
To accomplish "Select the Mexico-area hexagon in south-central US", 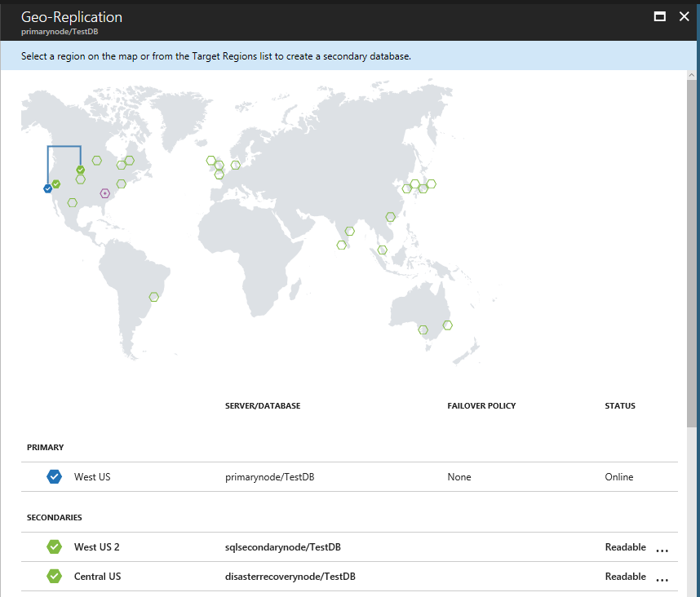I will (73, 202).
